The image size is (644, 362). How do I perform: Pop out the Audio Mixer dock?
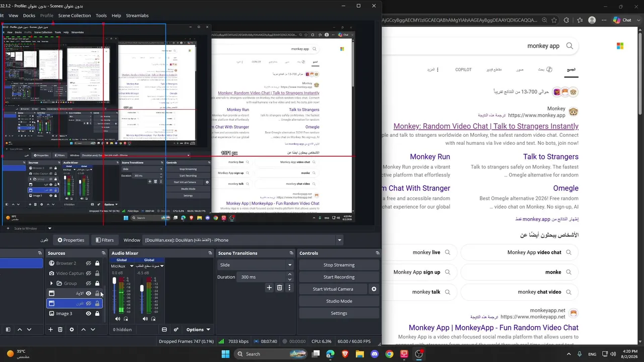(209, 253)
